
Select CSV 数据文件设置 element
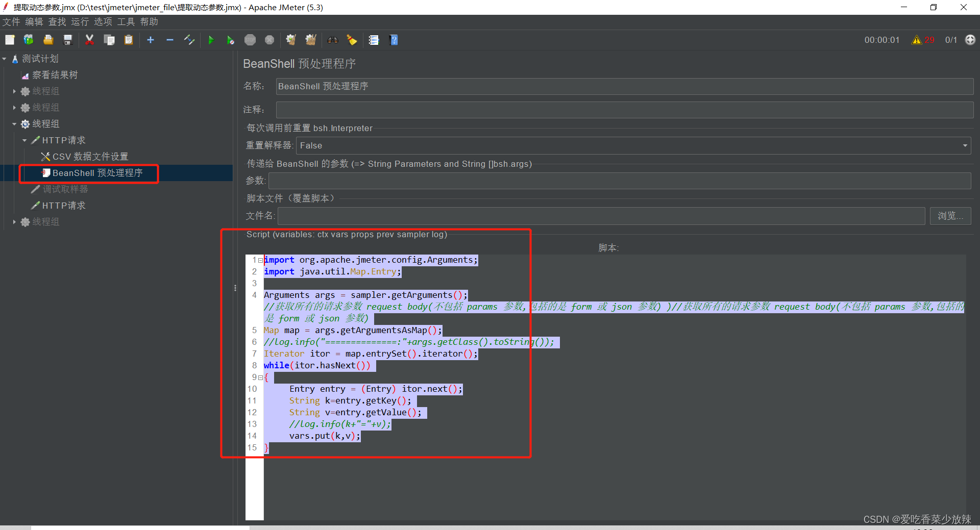(90, 157)
